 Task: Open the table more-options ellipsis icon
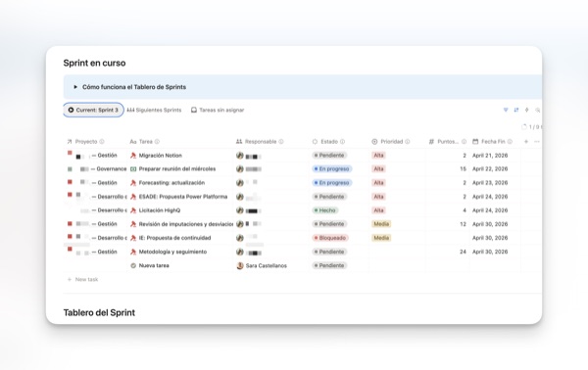coord(537,142)
